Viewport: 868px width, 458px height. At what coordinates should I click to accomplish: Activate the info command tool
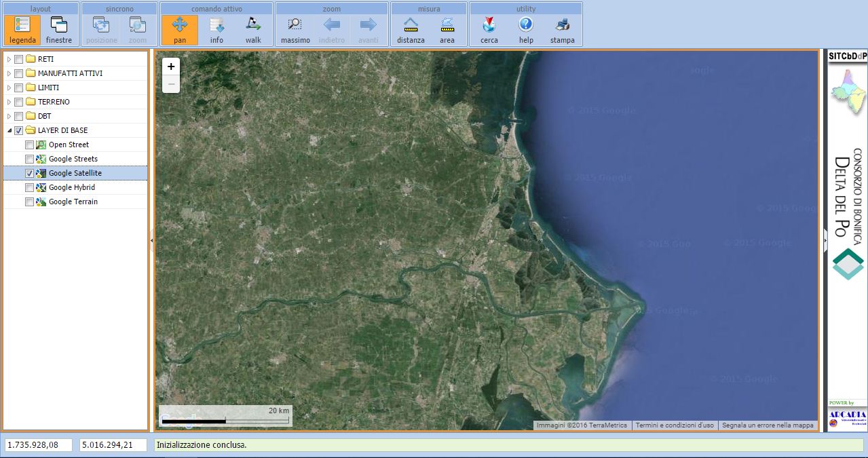click(x=216, y=31)
